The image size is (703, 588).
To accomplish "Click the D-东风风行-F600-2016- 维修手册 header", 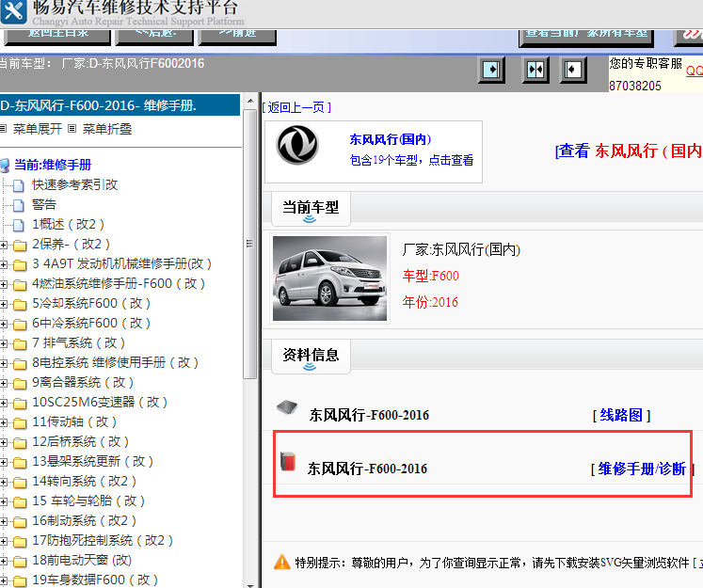I will 120,105.
